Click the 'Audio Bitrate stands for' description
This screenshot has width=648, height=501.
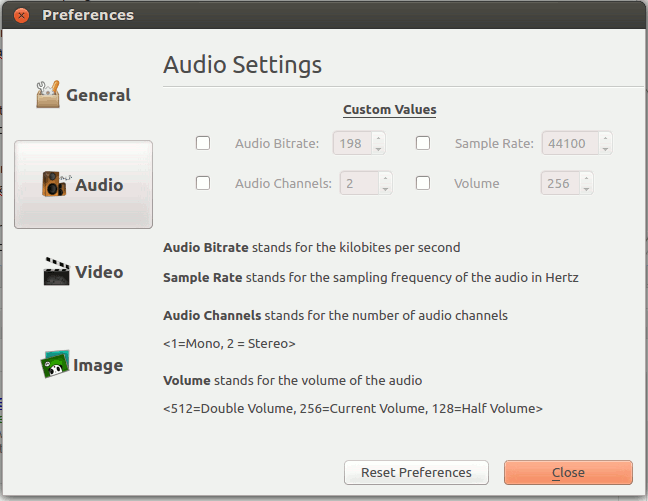pyautogui.click(x=312, y=247)
